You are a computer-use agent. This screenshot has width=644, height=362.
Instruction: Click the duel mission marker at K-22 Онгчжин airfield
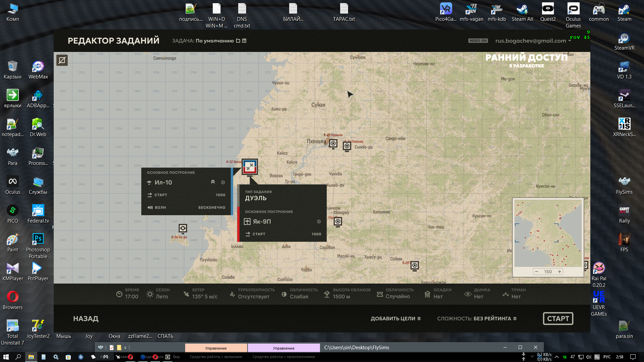[250, 167]
